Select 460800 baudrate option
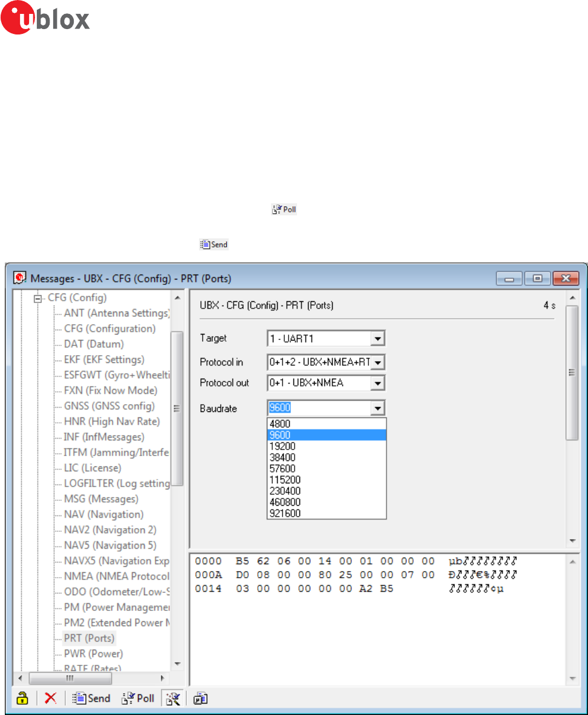588x715 pixels. tap(327, 502)
